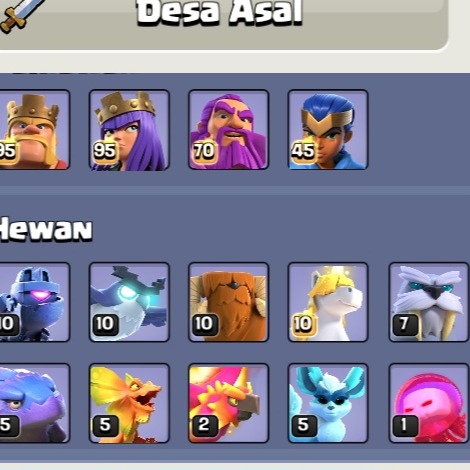Tap the Frosty walrus pet level 7

coord(429,302)
